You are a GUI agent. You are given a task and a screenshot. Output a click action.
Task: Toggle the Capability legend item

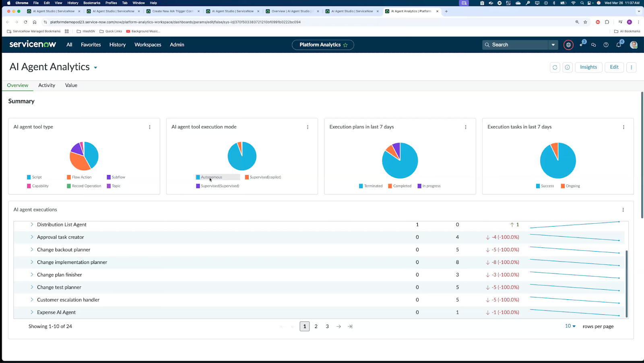(38, 186)
